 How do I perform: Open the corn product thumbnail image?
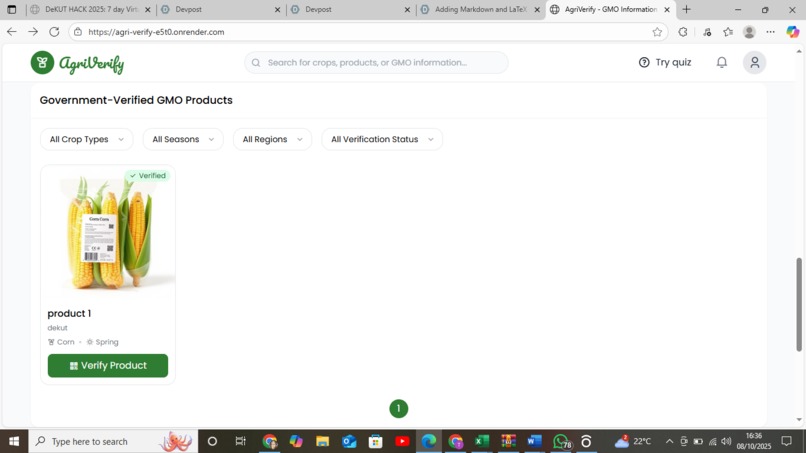pos(108,231)
